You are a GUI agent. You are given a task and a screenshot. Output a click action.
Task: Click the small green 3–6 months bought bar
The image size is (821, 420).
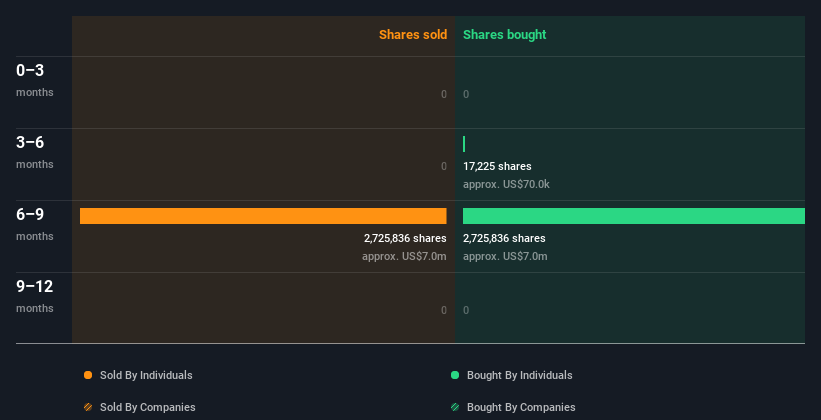464,144
